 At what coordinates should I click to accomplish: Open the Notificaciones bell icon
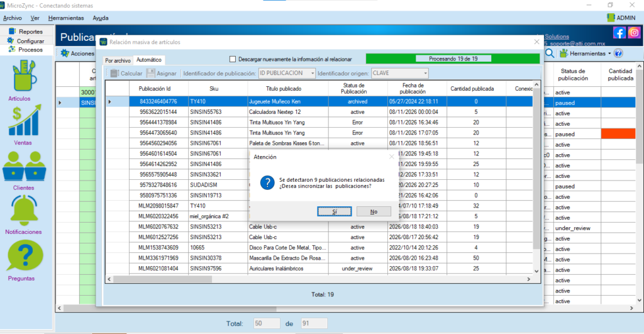point(24,210)
